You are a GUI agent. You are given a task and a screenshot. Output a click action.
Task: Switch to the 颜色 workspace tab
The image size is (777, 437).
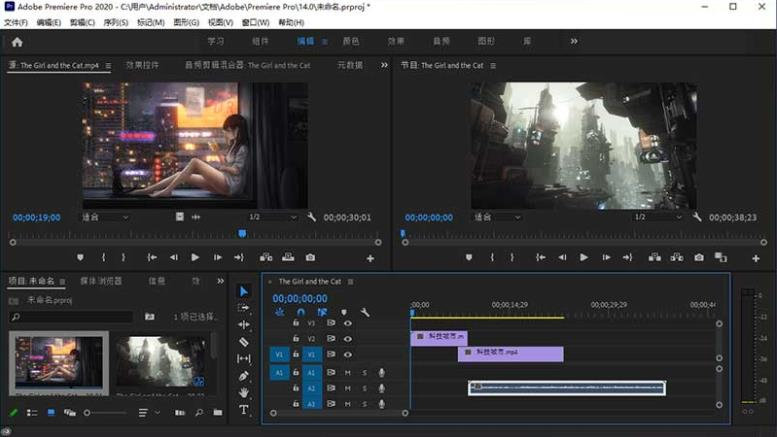351,41
